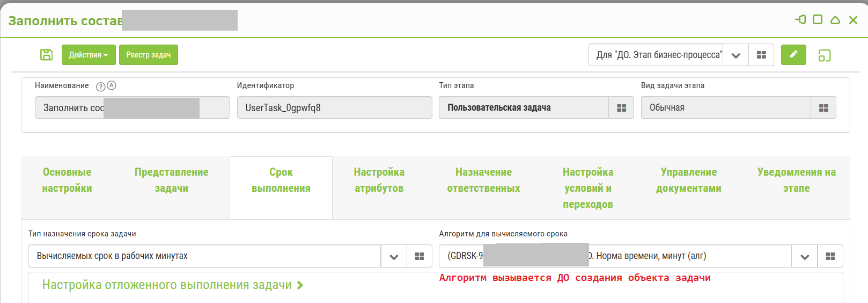Click the green pencil edit button
Viewport: 868px width, 303px height.
tap(793, 55)
